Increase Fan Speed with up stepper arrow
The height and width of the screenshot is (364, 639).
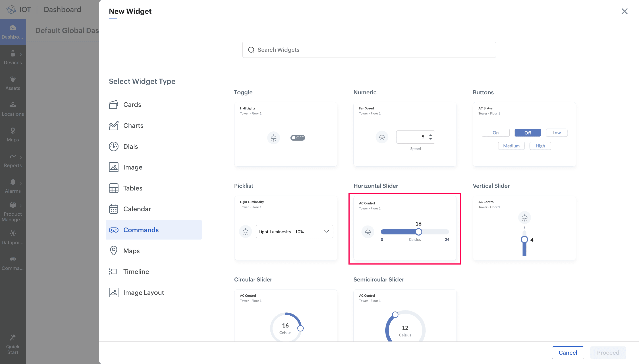[431, 135]
